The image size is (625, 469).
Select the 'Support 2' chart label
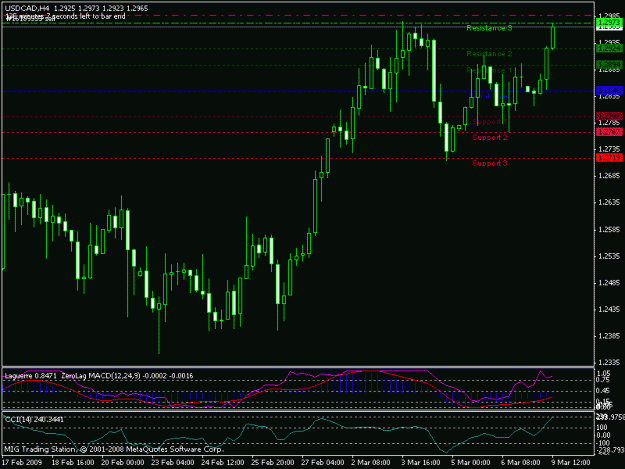[489, 137]
